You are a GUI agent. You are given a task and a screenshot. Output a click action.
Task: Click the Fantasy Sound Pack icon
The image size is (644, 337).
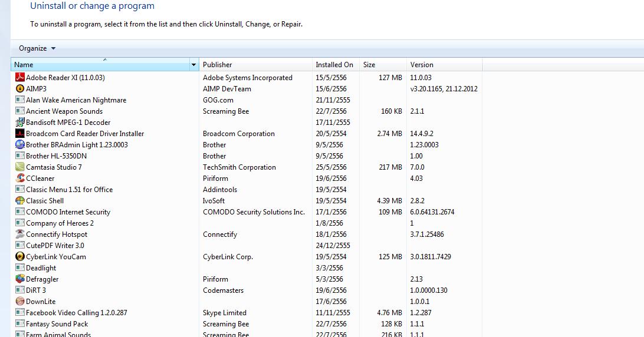19,323
